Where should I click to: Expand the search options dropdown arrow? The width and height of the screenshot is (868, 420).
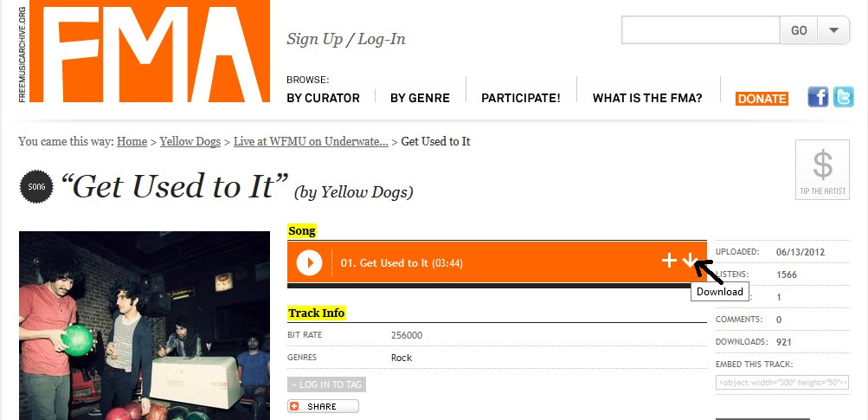pyautogui.click(x=833, y=30)
